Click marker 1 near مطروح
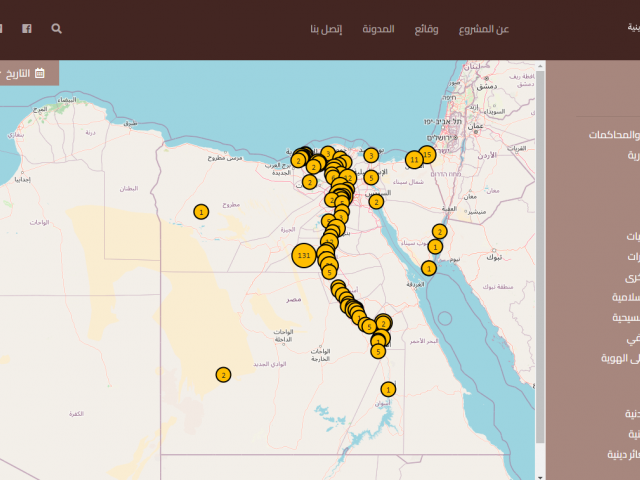The image size is (640, 480). [x=201, y=211]
